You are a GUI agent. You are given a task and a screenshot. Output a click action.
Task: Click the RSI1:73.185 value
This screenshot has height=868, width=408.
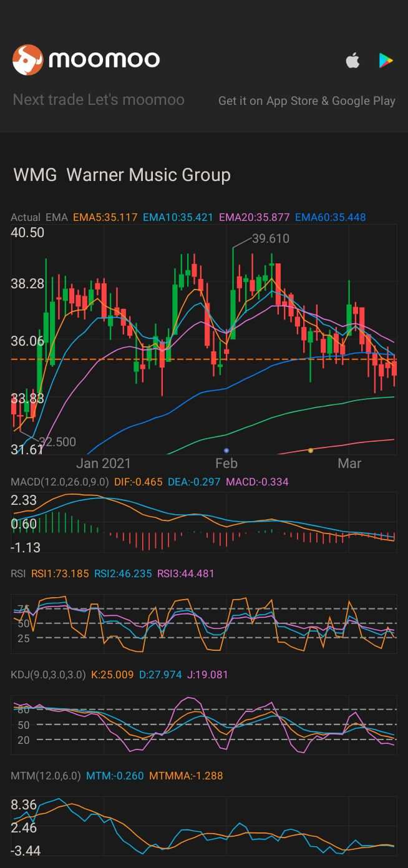point(61,573)
